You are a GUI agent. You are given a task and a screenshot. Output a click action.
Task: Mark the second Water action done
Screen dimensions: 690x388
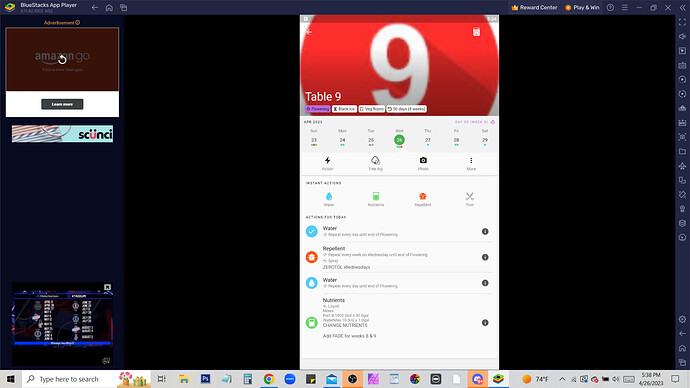(x=312, y=283)
